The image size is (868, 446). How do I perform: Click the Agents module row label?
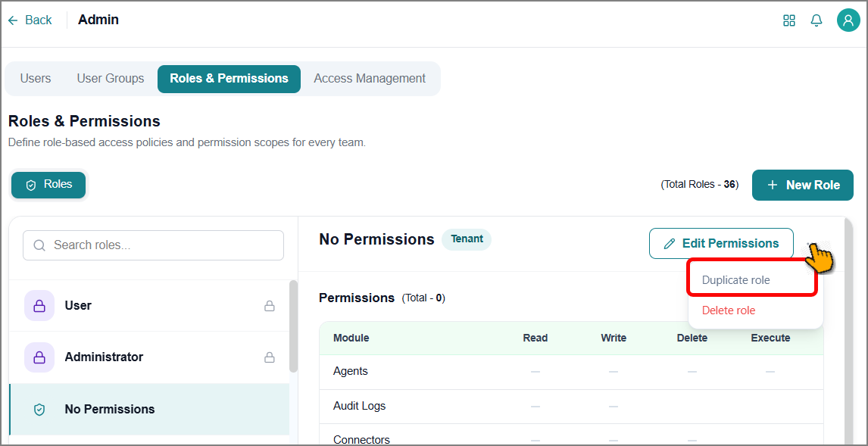pyautogui.click(x=351, y=371)
